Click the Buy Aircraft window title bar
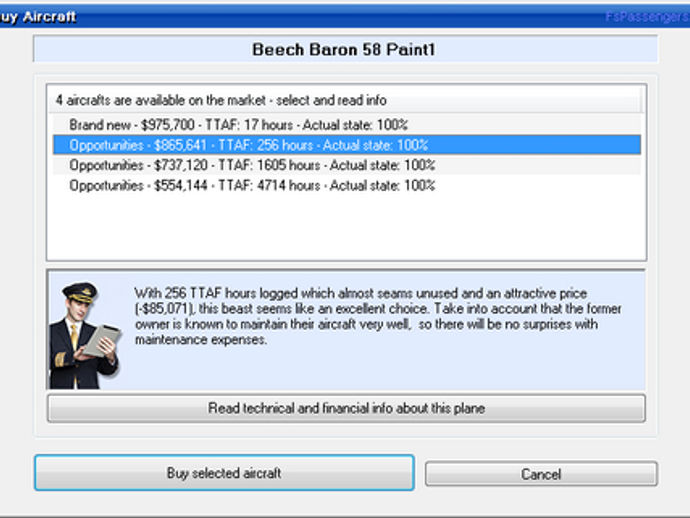 (x=345, y=17)
